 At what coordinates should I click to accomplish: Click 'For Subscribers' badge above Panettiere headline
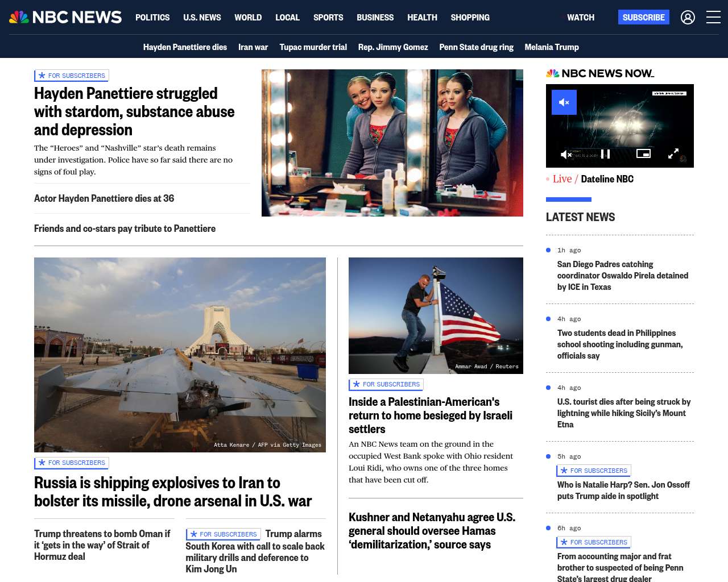pyautogui.click(x=72, y=76)
